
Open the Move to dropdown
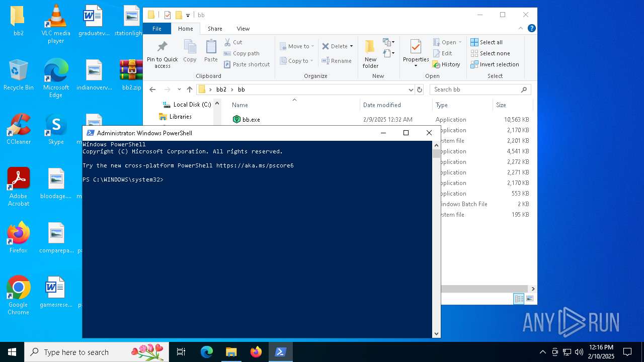(297, 46)
